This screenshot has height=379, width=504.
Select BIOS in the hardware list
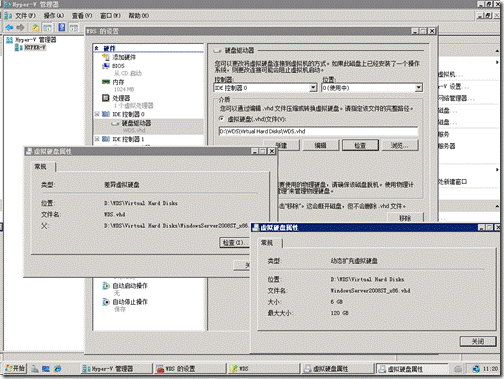pyautogui.click(x=118, y=66)
